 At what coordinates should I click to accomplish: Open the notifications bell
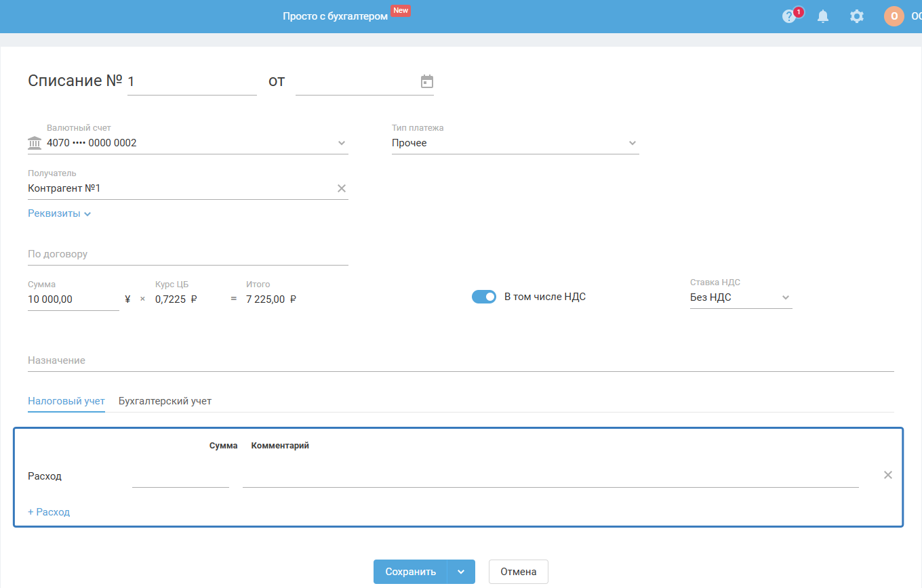[823, 16]
